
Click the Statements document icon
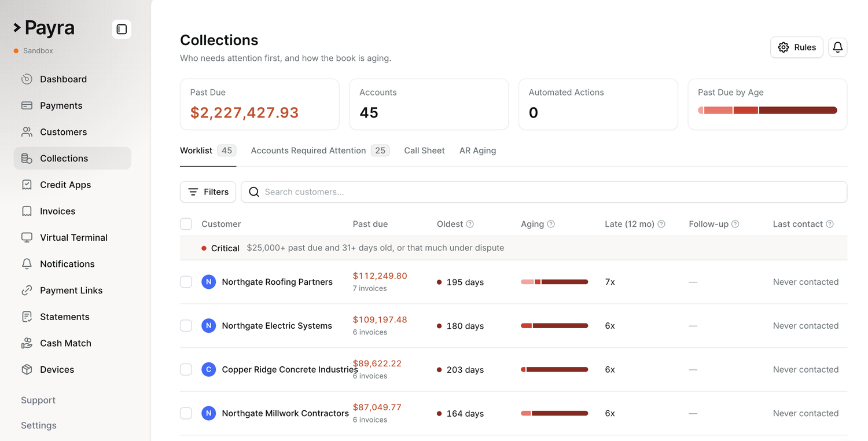tap(27, 317)
